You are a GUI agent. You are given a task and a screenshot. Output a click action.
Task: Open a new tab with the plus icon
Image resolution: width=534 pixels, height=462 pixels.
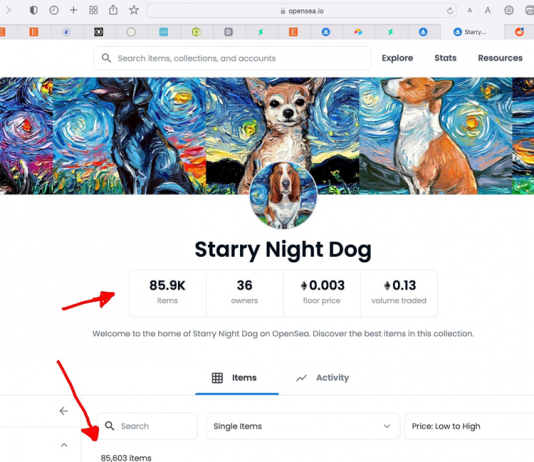[73, 11]
